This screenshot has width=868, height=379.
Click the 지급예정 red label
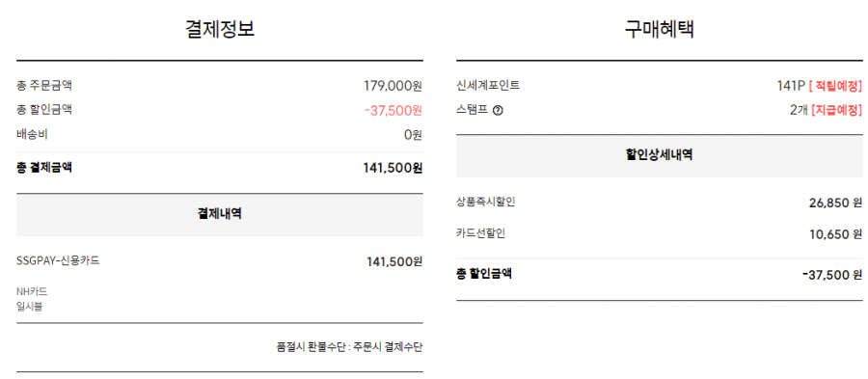click(837, 110)
